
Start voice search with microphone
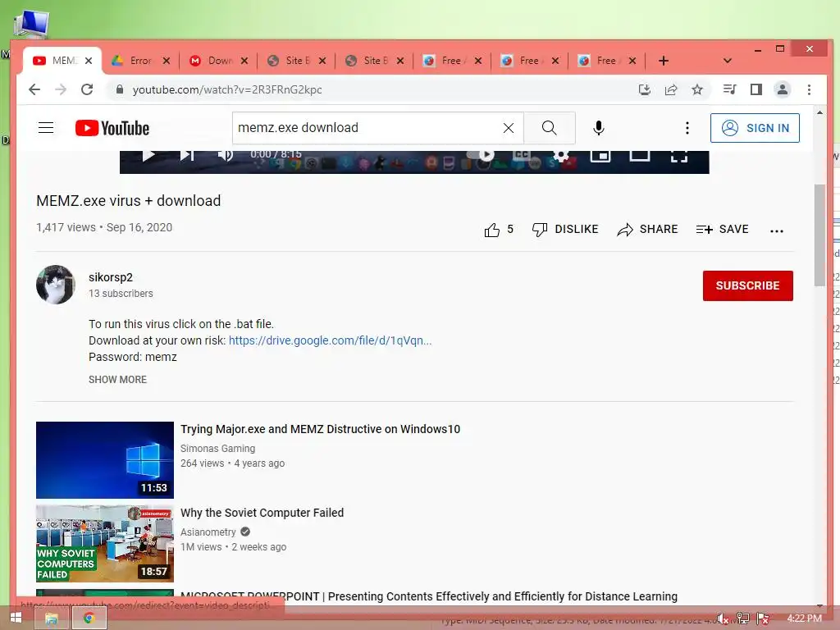[599, 128]
